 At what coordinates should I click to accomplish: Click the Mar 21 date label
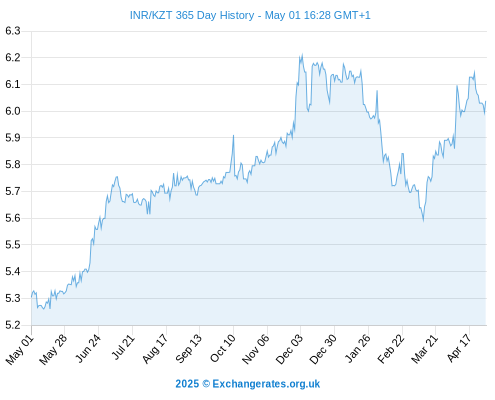425,349
